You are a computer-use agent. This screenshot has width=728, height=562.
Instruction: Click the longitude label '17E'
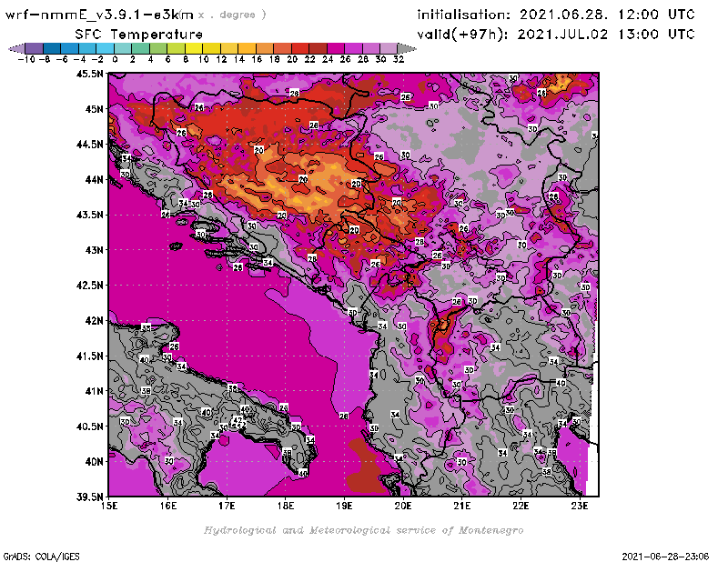(227, 506)
